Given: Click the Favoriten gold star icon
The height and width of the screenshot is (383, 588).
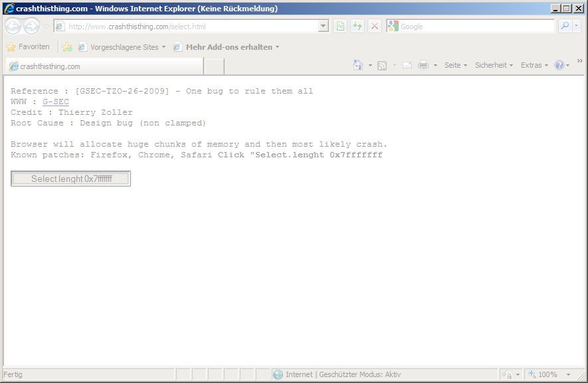Looking at the screenshot, I should (x=11, y=47).
